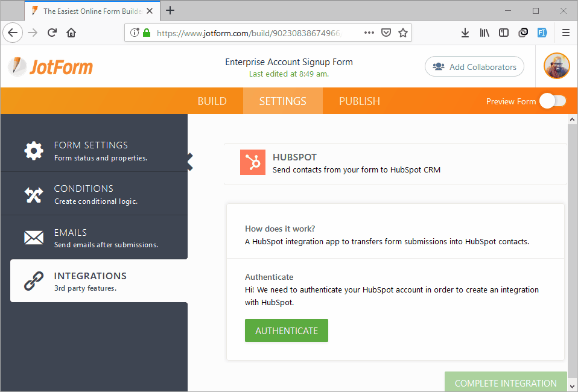Click the green AUTHENTICATE button

pos(287,330)
